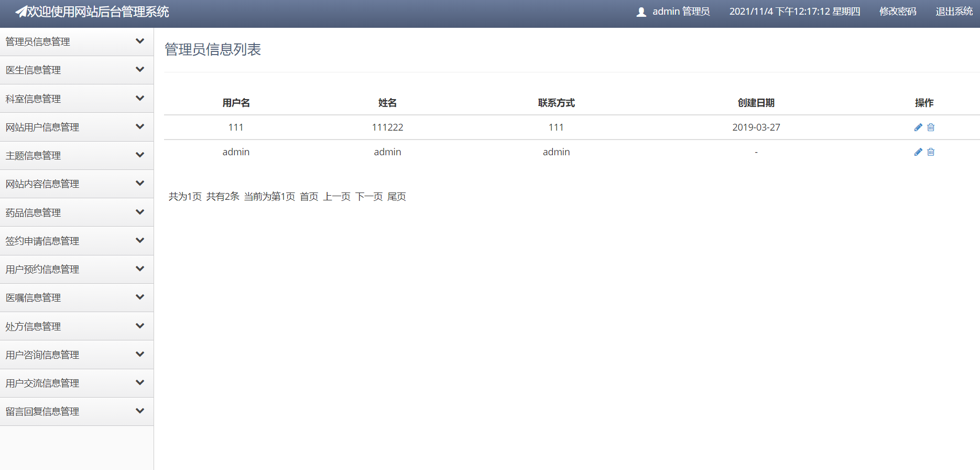
Task: Edit the admin row using pencil icon
Action: point(918,152)
